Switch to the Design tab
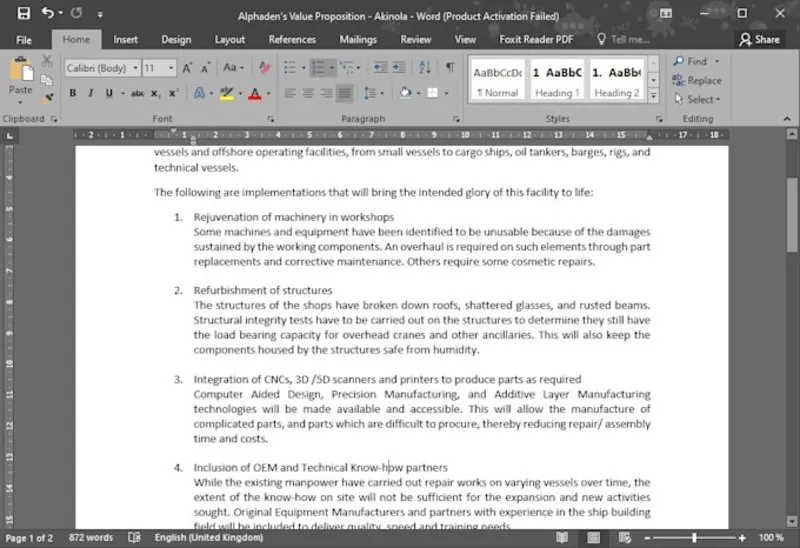The image size is (800, 548). coord(176,39)
